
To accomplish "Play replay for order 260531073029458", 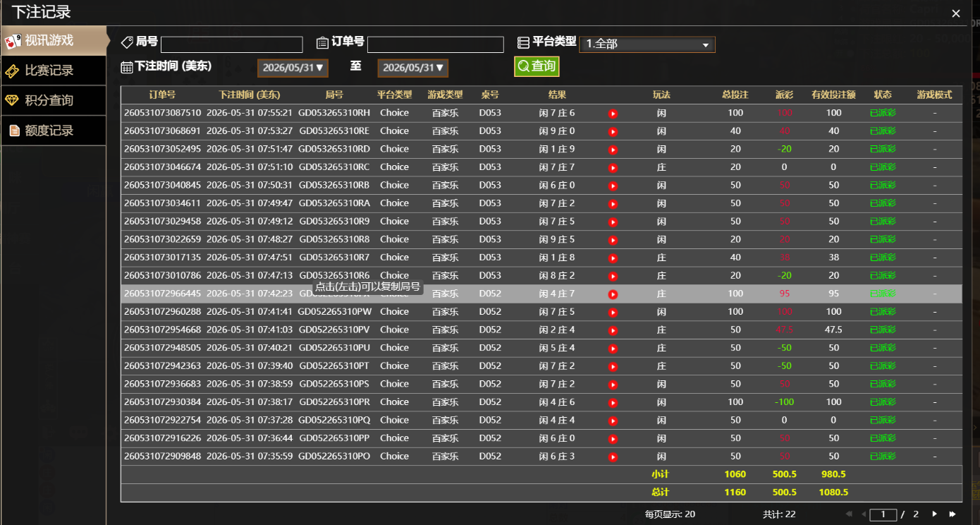I will coord(613,222).
